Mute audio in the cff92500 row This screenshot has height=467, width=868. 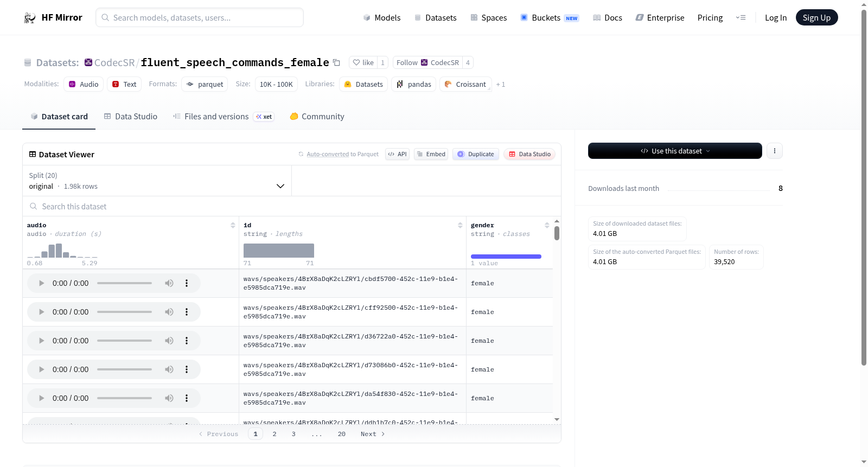click(169, 312)
